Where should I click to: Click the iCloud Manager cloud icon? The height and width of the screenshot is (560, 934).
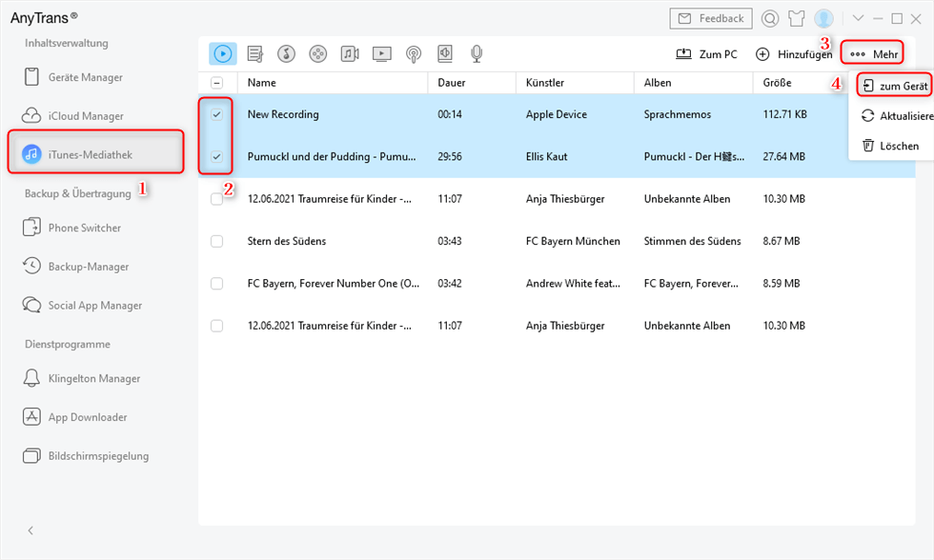pos(31,115)
